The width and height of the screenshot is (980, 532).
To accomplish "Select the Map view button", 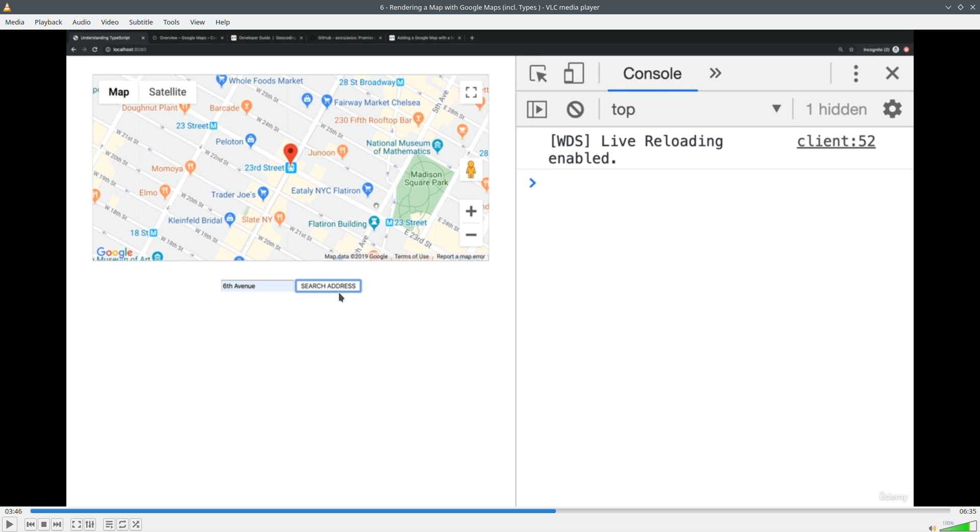I will [x=119, y=92].
